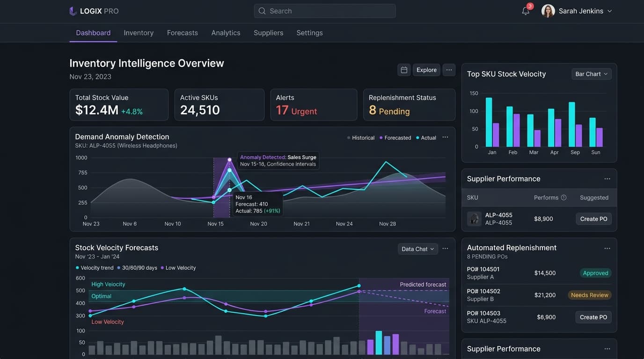Click the Nov 23, 2023 date text
This screenshot has height=359, width=644.
pyautogui.click(x=90, y=77)
